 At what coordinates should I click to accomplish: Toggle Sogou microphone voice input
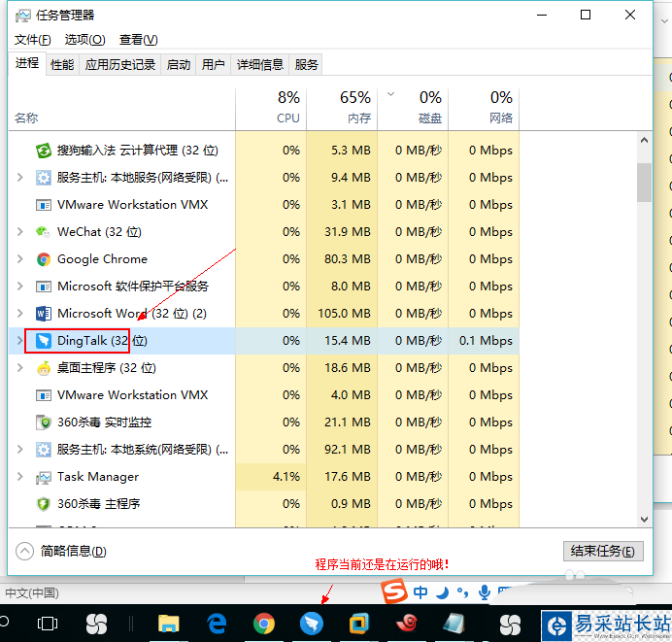[485, 592]
